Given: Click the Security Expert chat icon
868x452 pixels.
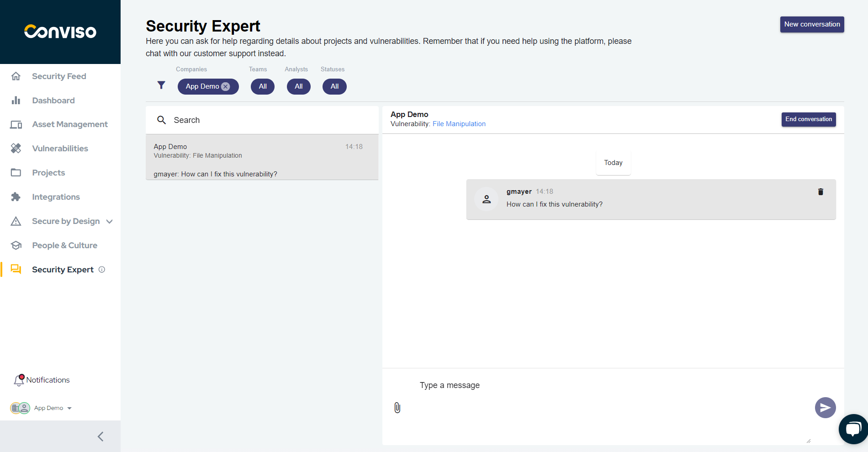Looking at the screenshot, I should [16, 269].
